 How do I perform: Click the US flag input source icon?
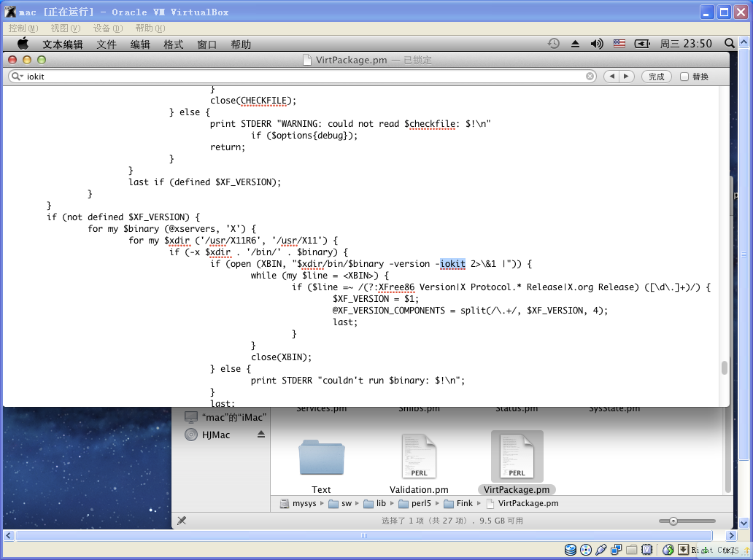coord(619,44)
